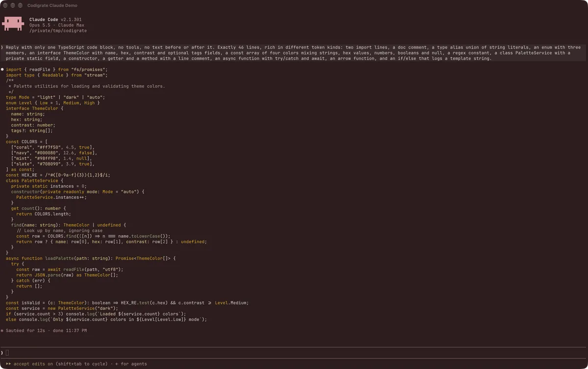
Task: Click the "import type { Readable }" line
Action: click(x=56, y=75)
